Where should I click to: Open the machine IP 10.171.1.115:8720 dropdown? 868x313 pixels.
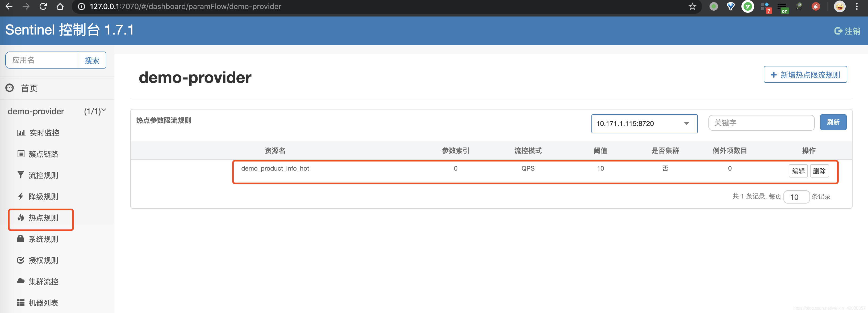[x=644, y=124]
